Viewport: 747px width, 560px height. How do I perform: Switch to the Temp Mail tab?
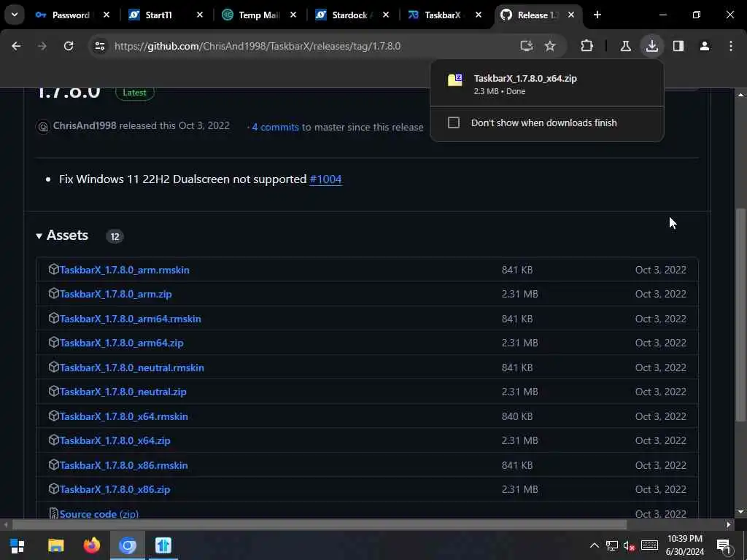coord(258,15)
